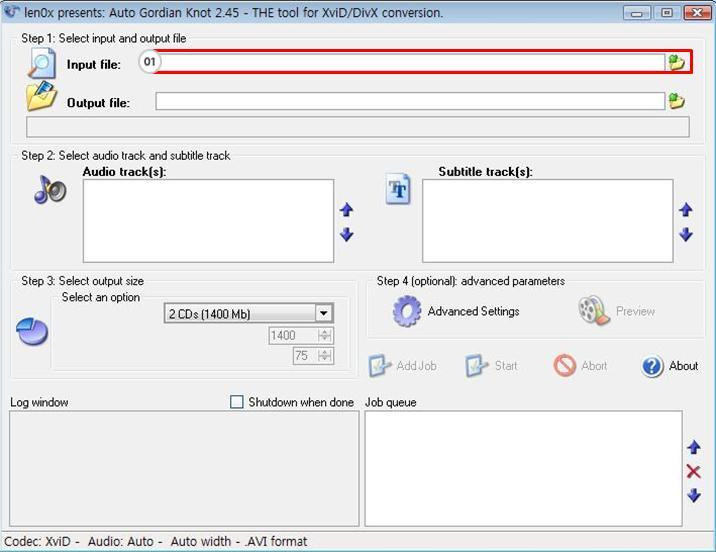Screen dimensions: 716x552
Task: Click the status bar codec text
Action: 156,541
